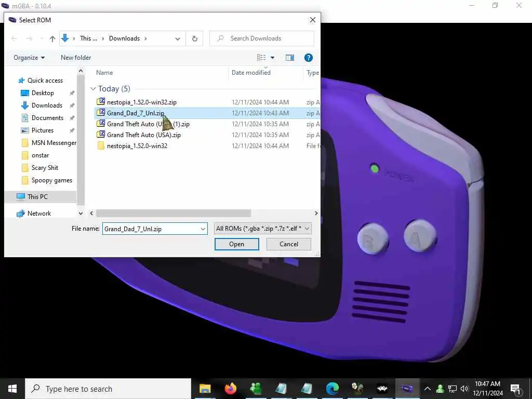Expand path chevron after Downloads

pos(145,38)
